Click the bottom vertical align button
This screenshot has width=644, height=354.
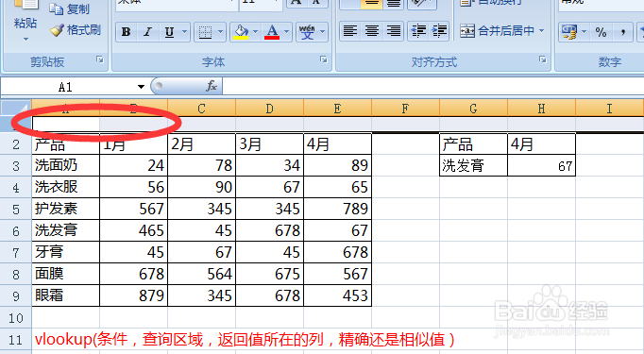point(394,4)
